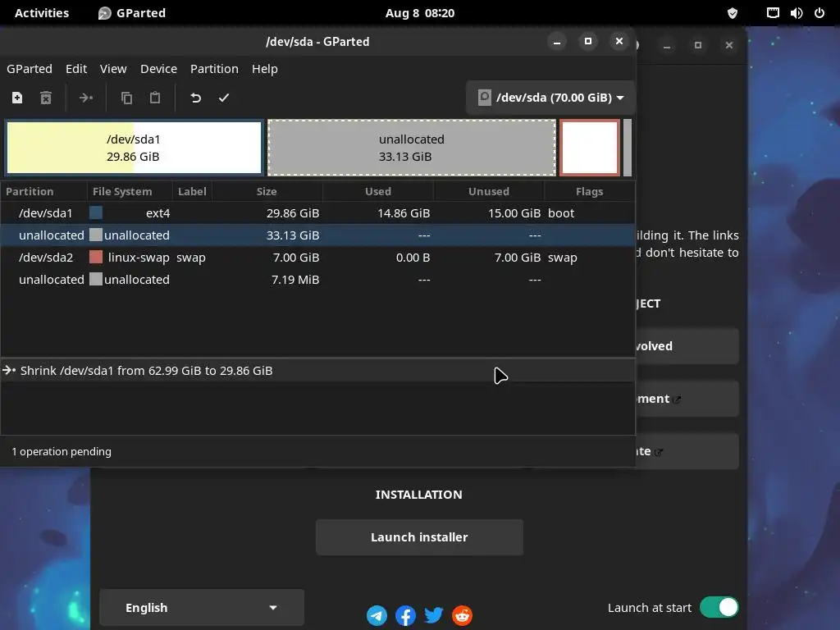Click the clock showing Aug 8 08:20
This screenshot has height=630, width=840.
click(x=420, y=13)
